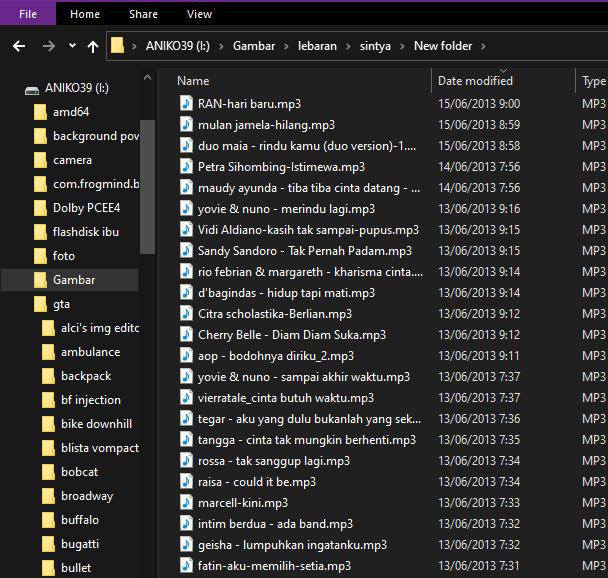Image resolution: width=608 pixels, height=578 pixels.
Task: Select fatin-aku-memilih-setia.mp3 file
Action: (274, 566)
